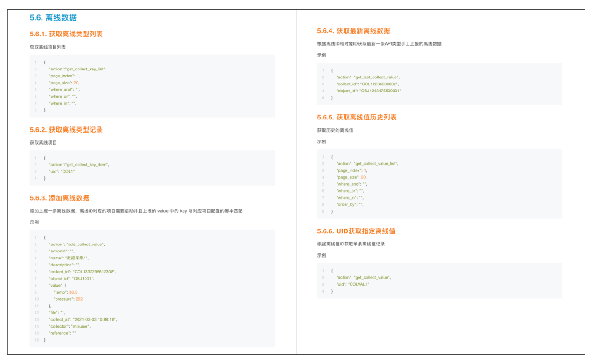The width and height of the screenshot is (592, 364).
Task: Click the get_collect_key_item action line
Action: point(79,165)
